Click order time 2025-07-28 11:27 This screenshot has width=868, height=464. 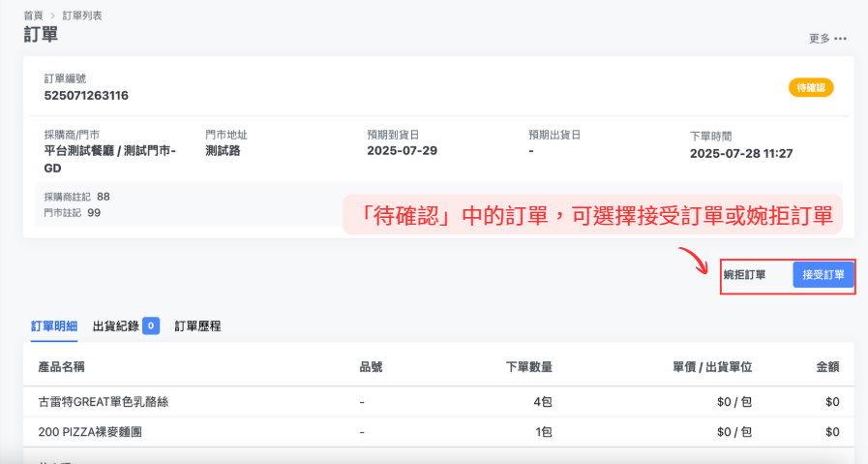(741, 154)
